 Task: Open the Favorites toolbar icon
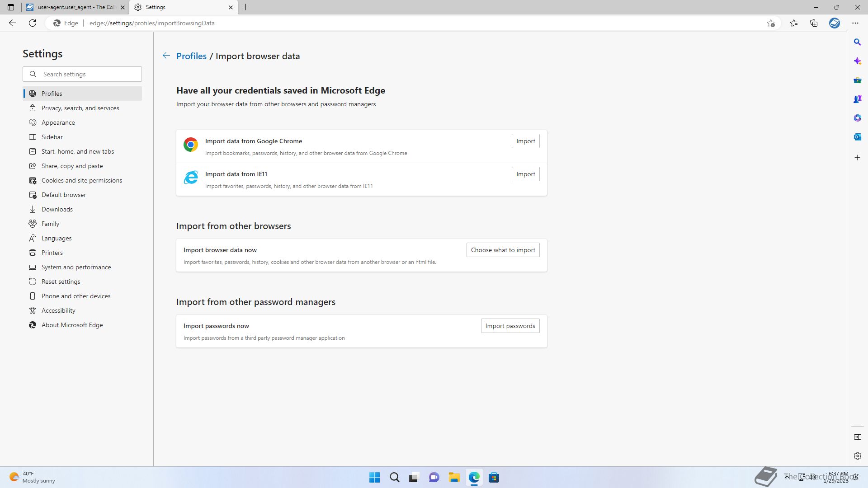click(x=794, y=23)
